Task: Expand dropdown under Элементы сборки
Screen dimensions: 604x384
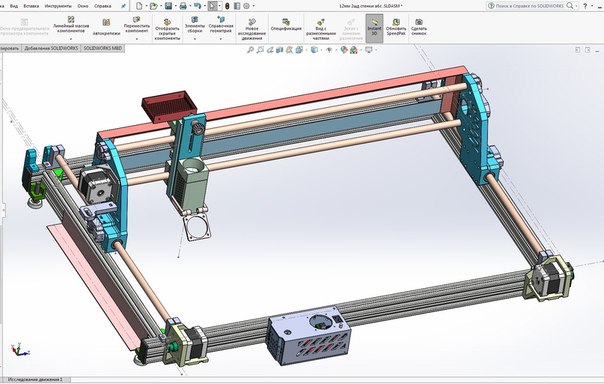Action: click(x=195, y=39)
